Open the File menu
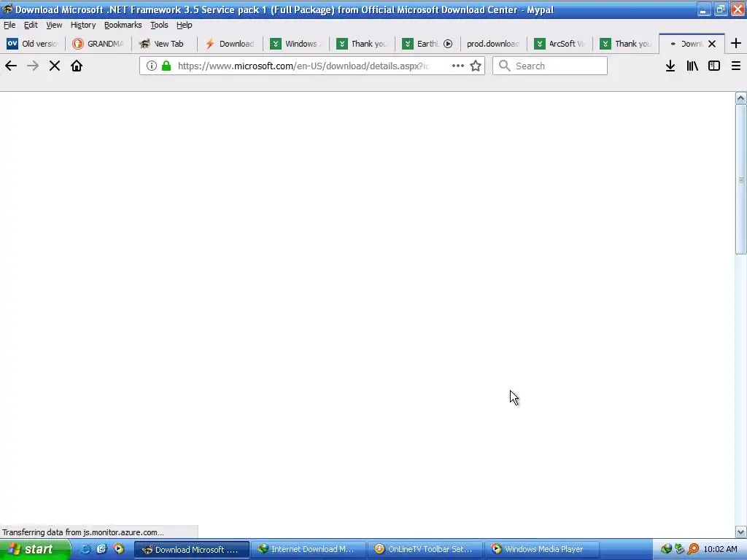The image size is (747, 560). click(9, 25)
